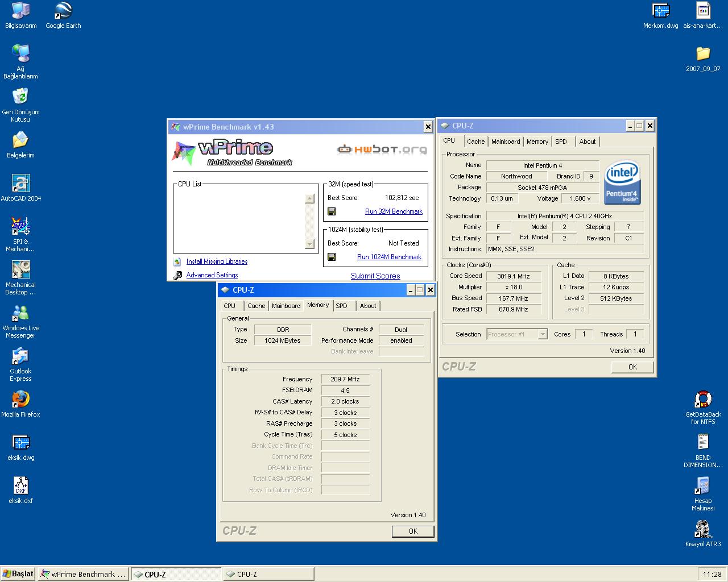Launch GetDataBack for NTFS icon
Screen dimensions: 728x582
[x=703, y=407]
